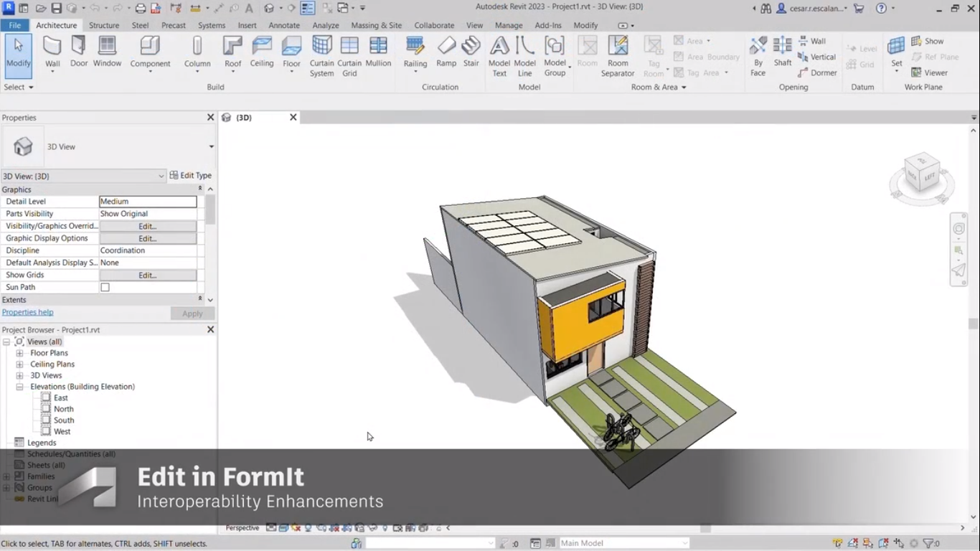
Task: Open the Manage ribbon tab
Action: tap(509, 25)
